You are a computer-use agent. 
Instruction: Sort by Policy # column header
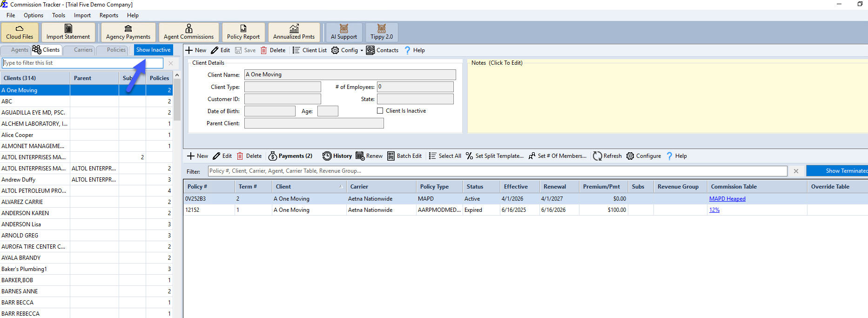click(x=209, y=187)
